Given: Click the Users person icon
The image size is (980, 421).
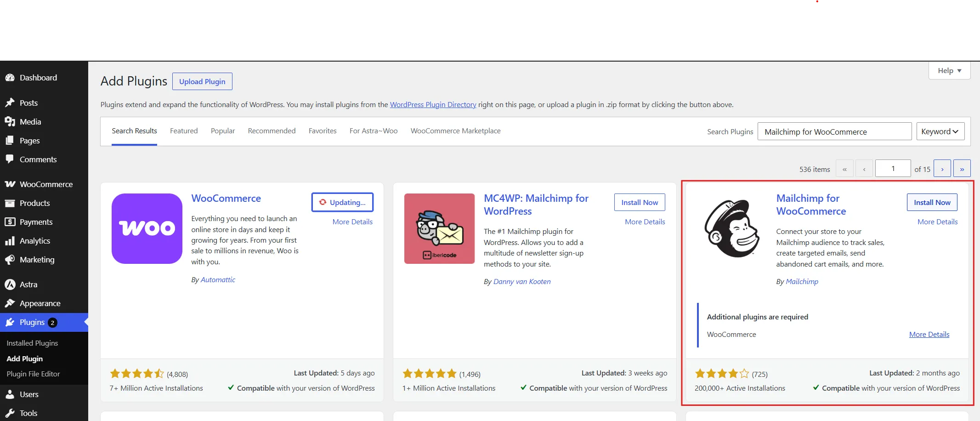Looking at the screenshot, I should click(10, 394).
